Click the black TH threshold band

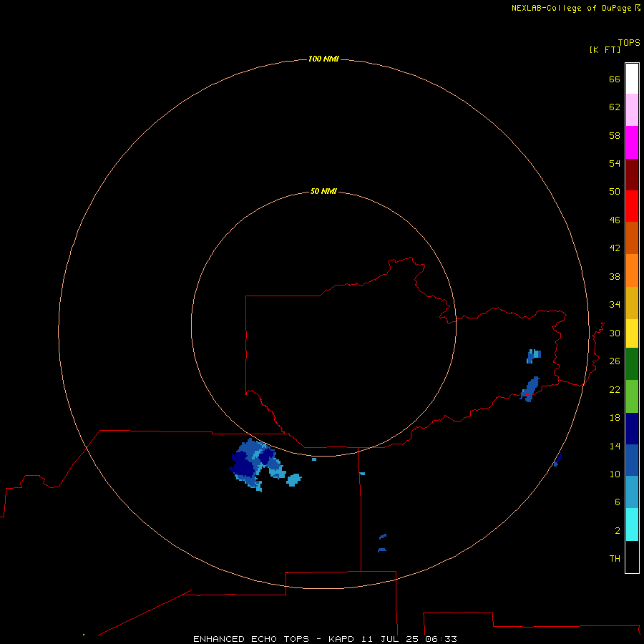[x=632, y=557]
